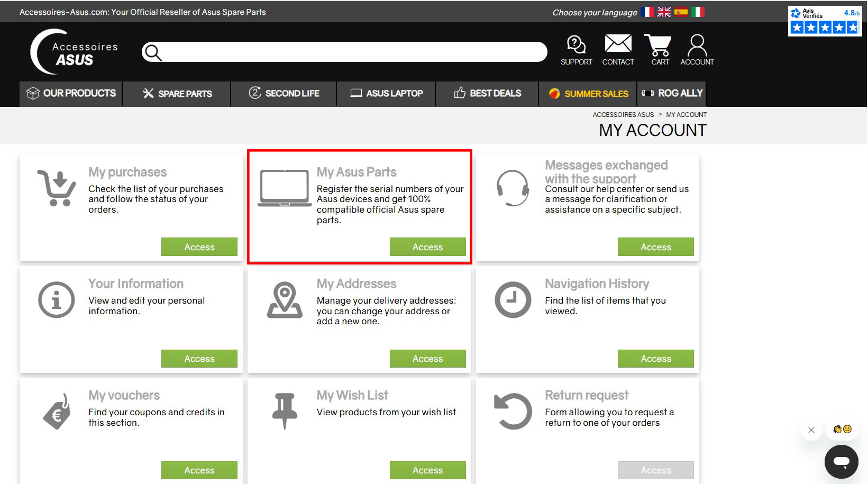Click the Accessoires ASUS logo
Viewport: 868px width, 484px height.
coord(74,52)
